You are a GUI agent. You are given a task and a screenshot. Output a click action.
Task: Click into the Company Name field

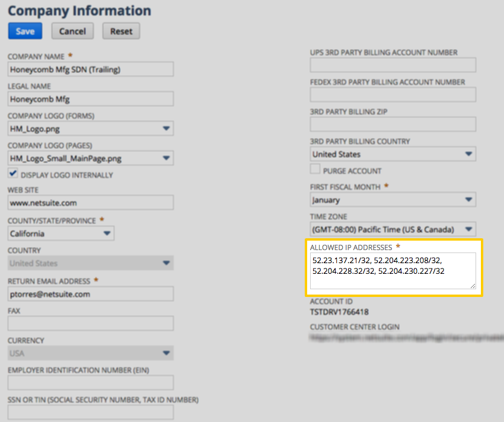(x=90, y=69)
